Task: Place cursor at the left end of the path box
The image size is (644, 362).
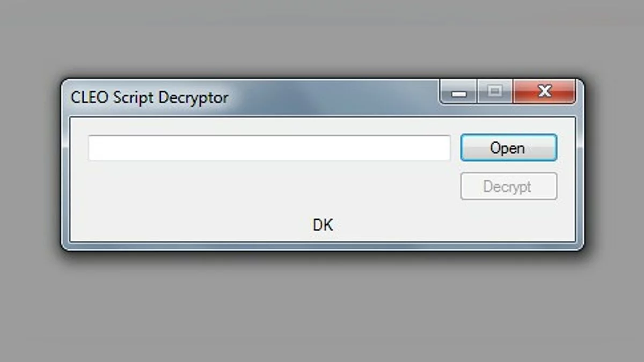Action: 92,148
